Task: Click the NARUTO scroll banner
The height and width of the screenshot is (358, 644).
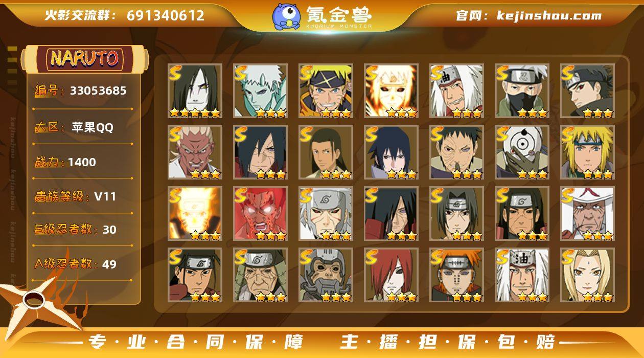Action: tap(84, 58)
